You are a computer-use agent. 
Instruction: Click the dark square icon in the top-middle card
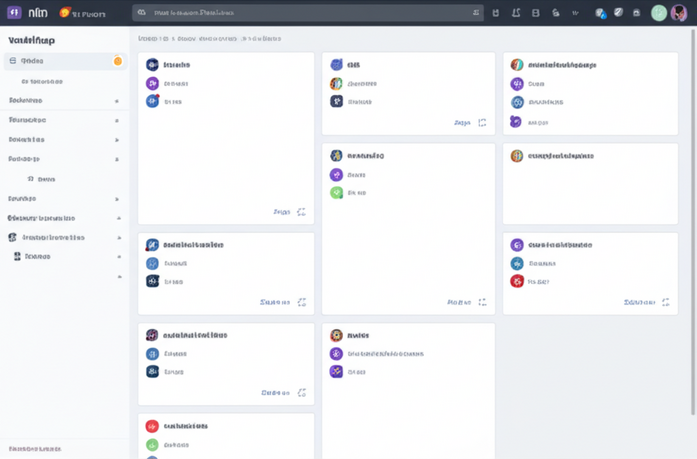click(x=336, y=101)
